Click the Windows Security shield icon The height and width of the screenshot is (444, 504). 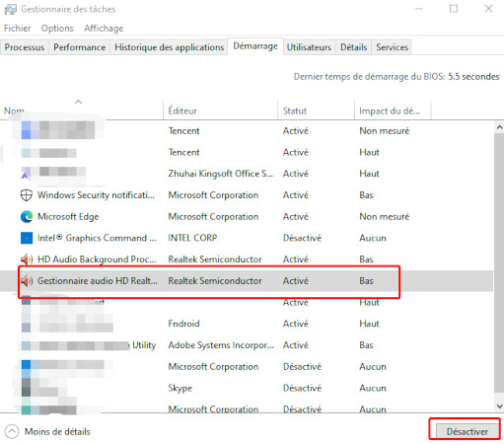(27, 195)
